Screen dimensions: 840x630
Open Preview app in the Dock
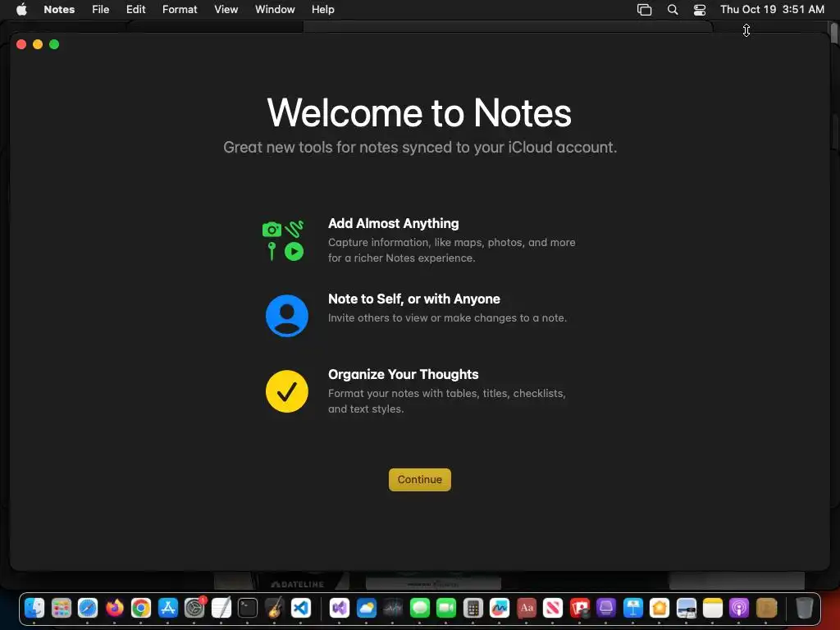point(686,608)
